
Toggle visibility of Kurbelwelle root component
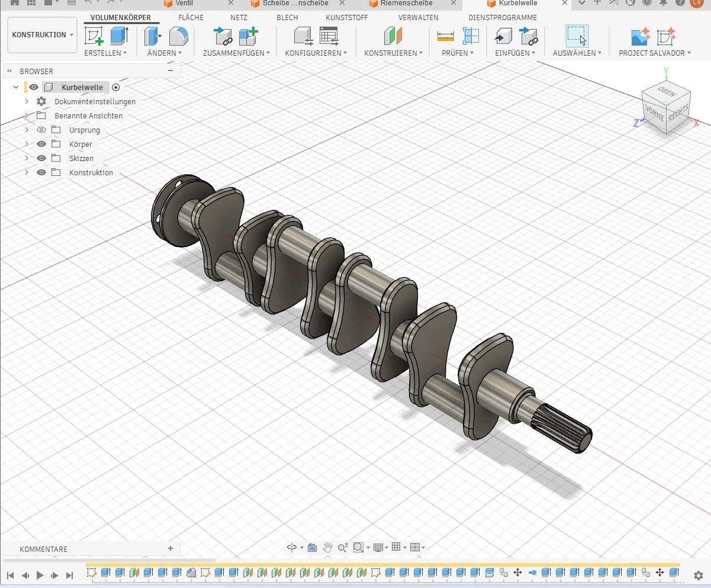click(x=33, y=87)
